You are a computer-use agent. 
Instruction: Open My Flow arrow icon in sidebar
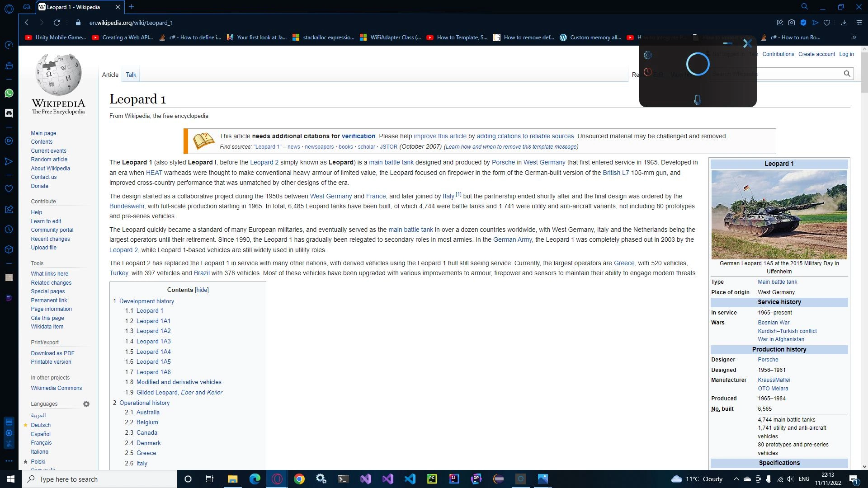9,162
